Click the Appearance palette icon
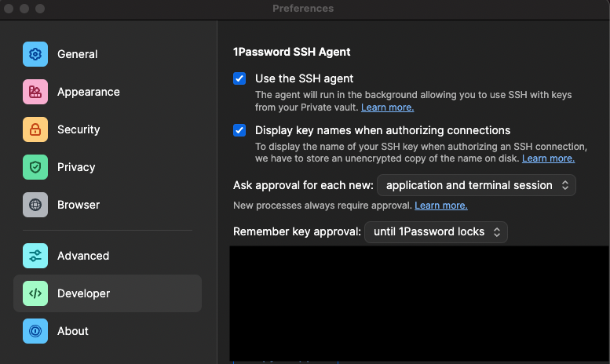Screen dimensions: 610x364 (35, 92)
